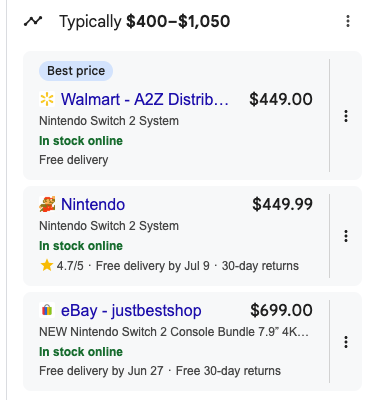377x400 pixels.
Task: Open the Walmart - A2Z Distrib… link
Action: [145, 99]
